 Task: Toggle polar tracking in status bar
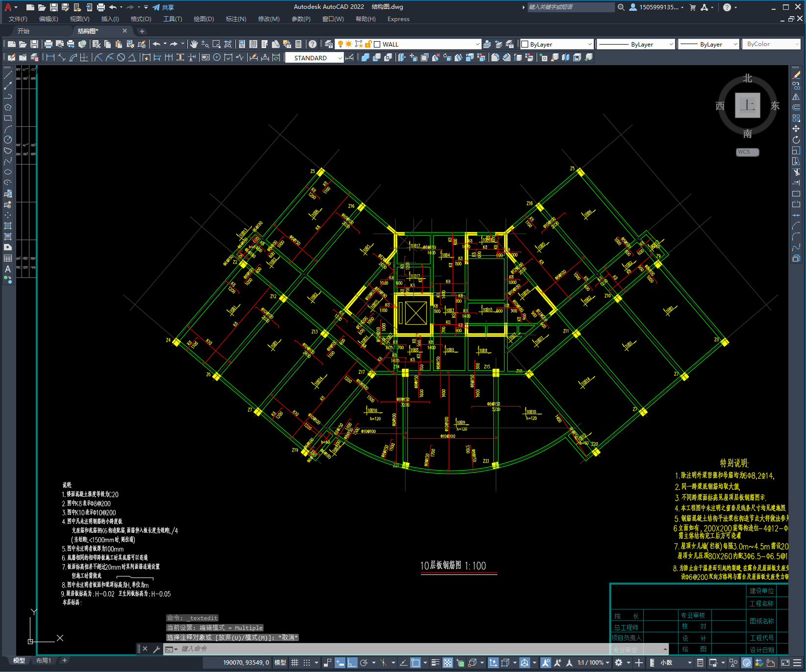364,663
